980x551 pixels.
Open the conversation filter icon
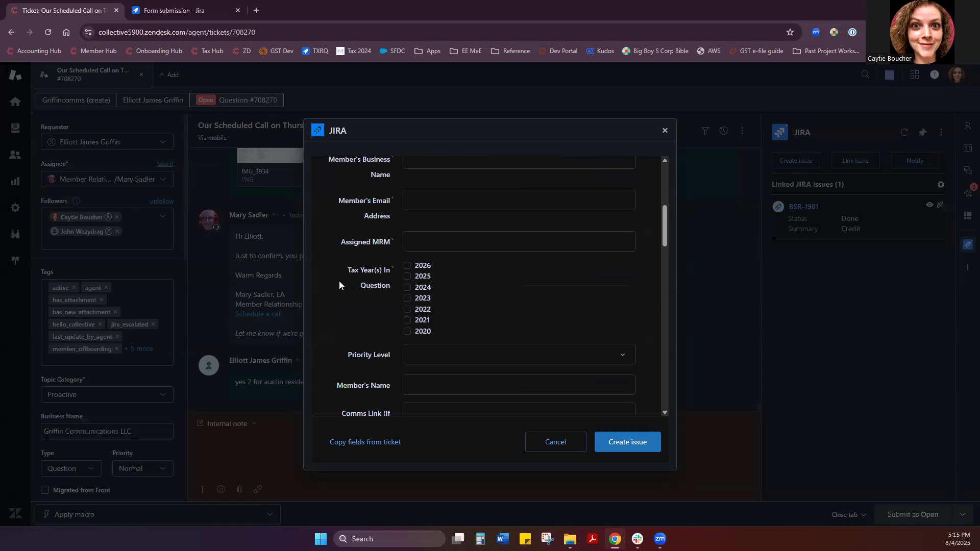pos(705,131)
